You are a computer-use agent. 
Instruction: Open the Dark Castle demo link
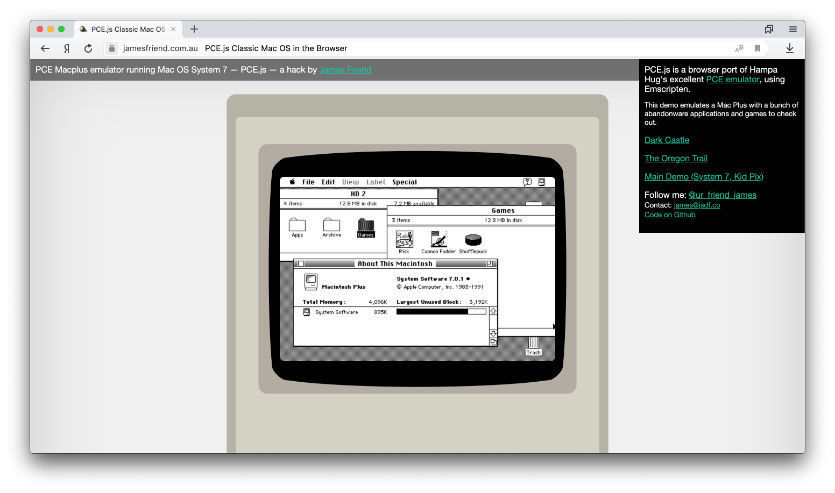(x=666, y=140)
